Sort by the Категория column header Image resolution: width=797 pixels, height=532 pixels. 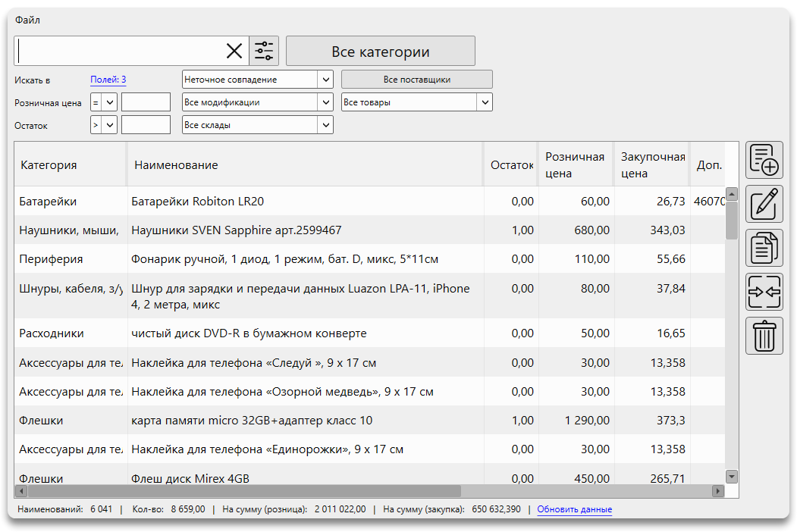(x=70, y=164)
